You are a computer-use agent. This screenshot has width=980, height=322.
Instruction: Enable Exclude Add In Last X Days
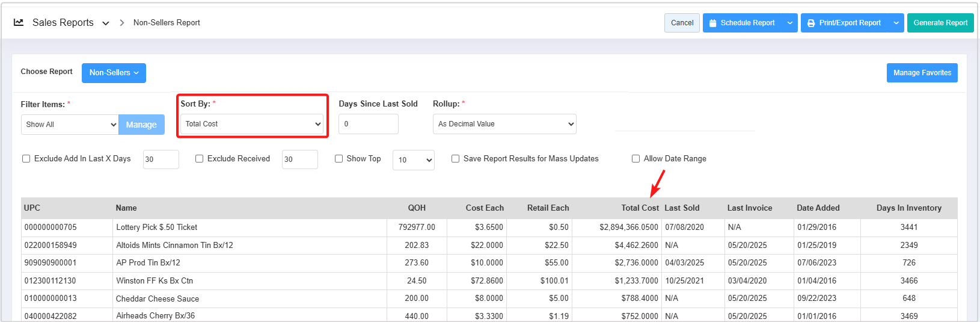pos(26,159)
